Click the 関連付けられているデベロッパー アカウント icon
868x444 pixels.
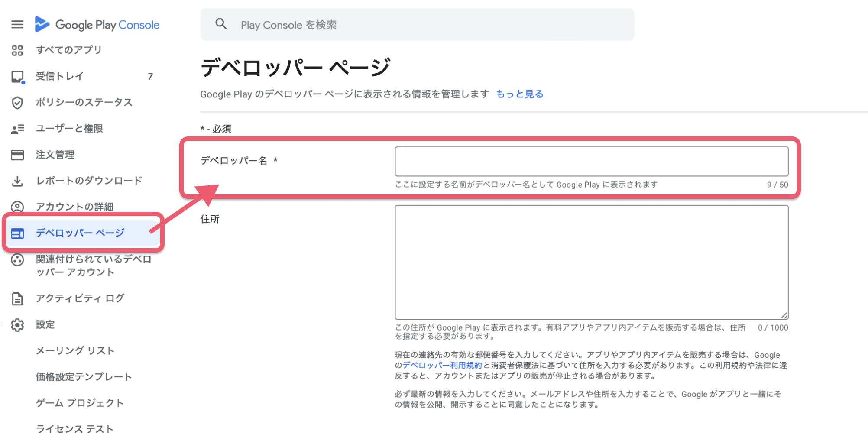(17, 260)
